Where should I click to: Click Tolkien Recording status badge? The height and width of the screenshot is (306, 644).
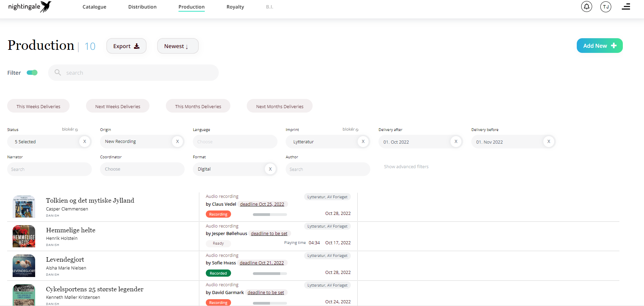(x=218, y=214)
